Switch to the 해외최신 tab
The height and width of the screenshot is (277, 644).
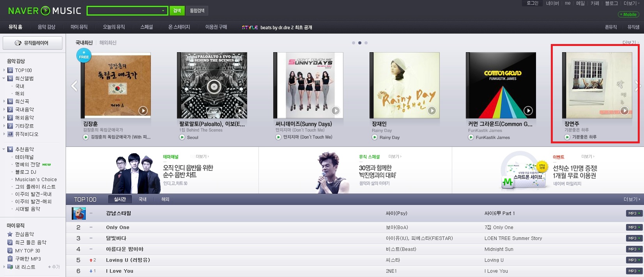(108, 43)
